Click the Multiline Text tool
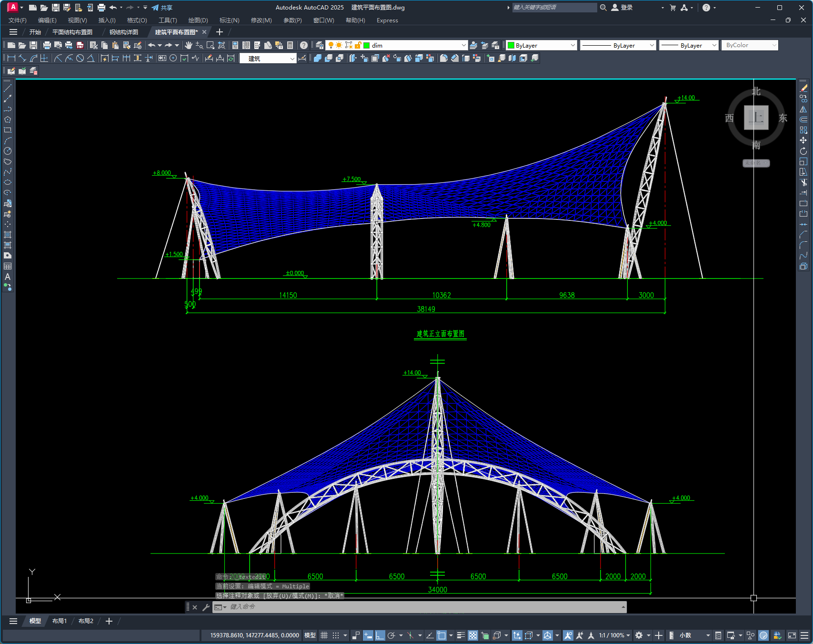The image size is (813, 644). [x=8, y=277]
